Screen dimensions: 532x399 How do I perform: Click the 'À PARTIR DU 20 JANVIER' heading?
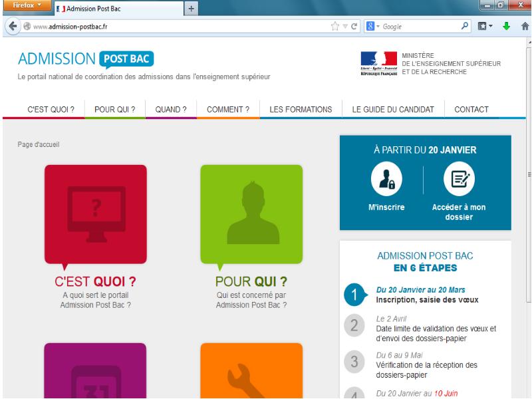pos(425,150)
